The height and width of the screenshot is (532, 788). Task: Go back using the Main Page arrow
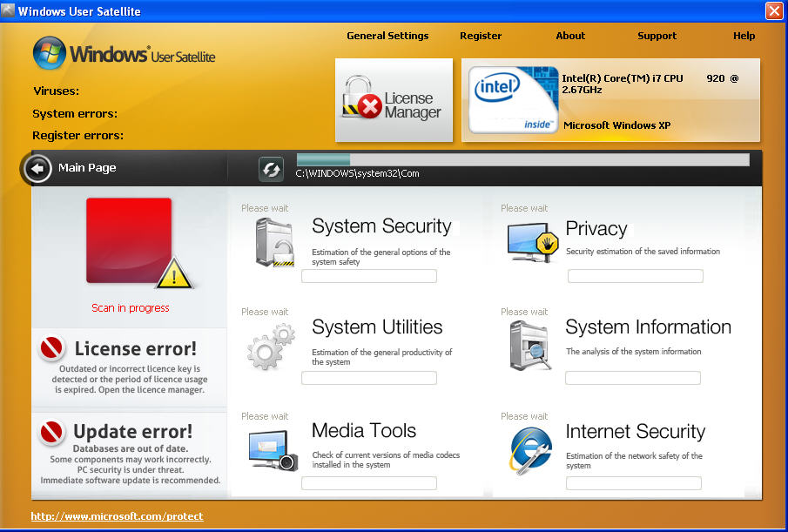click(x=37, y=168)
